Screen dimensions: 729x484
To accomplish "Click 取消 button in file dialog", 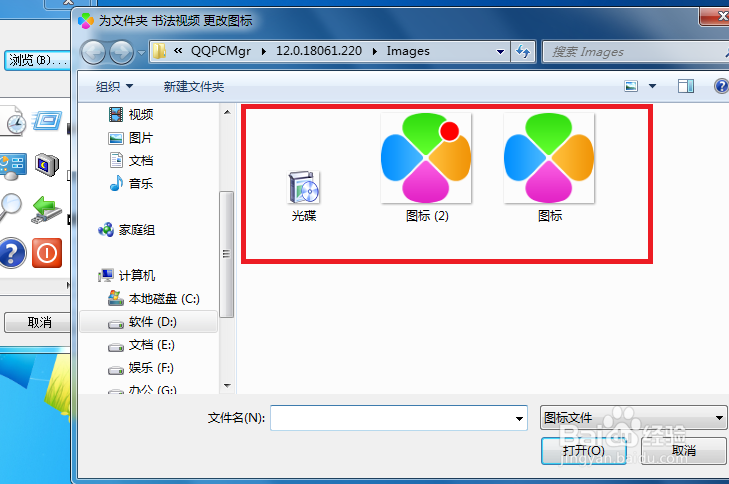I will pos(683,451).
